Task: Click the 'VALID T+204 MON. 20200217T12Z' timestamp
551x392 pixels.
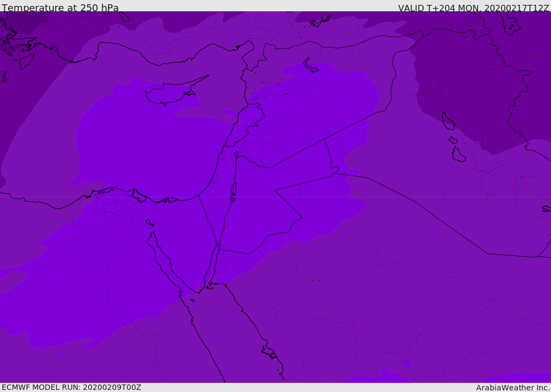Action: click(x=473, y=8)
